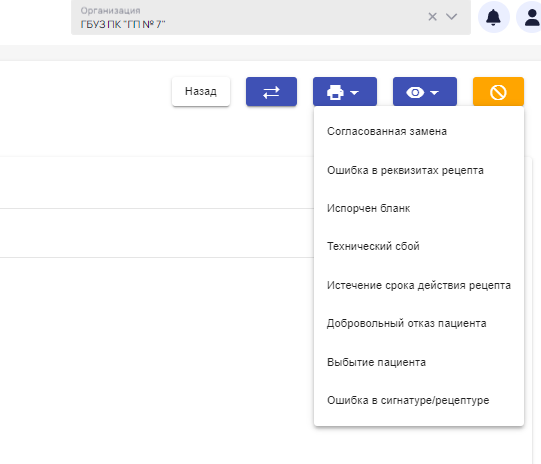
Task: Select Истечение срока действия рецепта
Action: 419,285
